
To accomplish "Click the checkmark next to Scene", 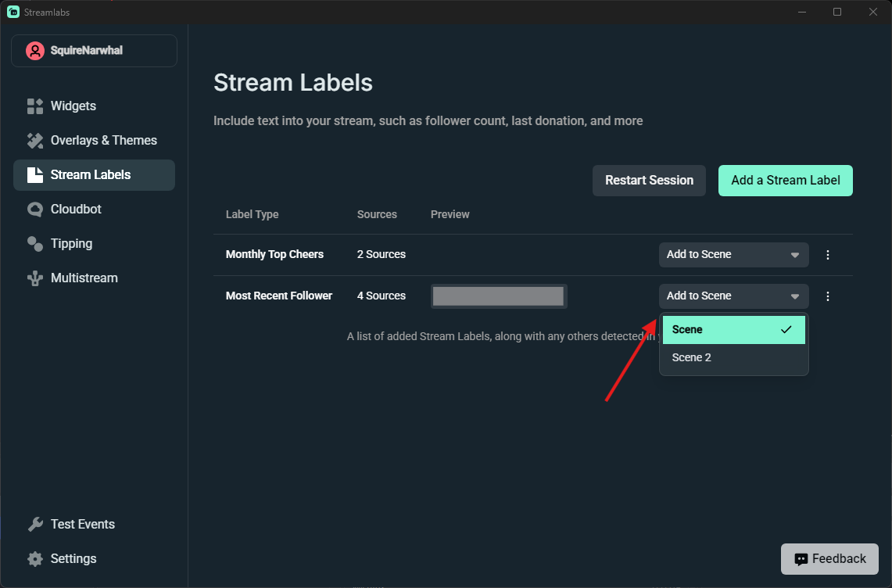I will coord(786,329).
